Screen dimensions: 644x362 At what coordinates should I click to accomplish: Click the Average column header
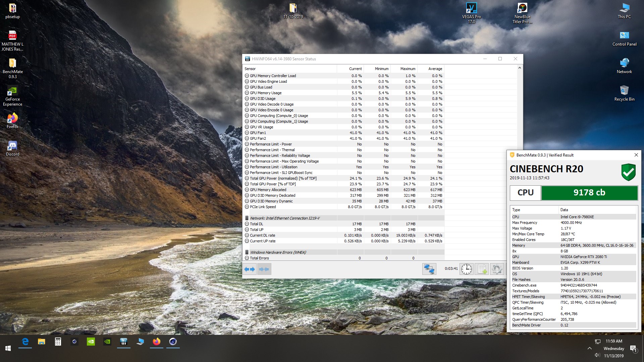(431, 69)
